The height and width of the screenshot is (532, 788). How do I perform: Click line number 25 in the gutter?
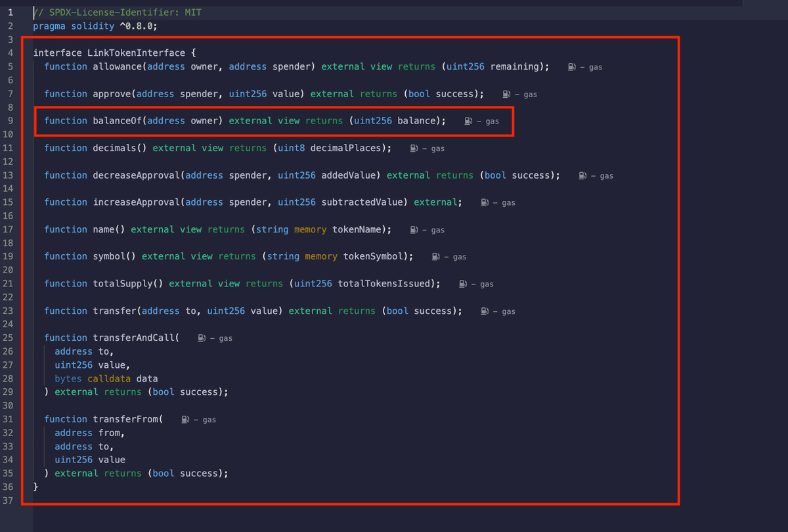point(8,338)
